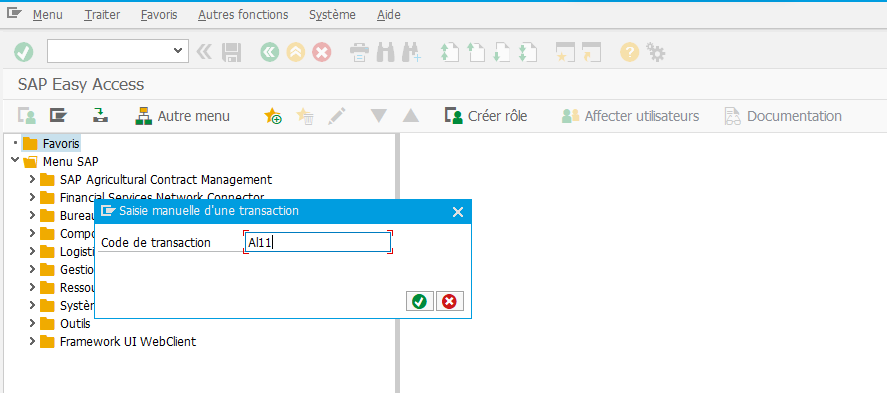Click the Move Favorites Down triangle
Image resolution: width=887 pixels, height=393 pixels.
pyautogui.click(x=378, y=116)
